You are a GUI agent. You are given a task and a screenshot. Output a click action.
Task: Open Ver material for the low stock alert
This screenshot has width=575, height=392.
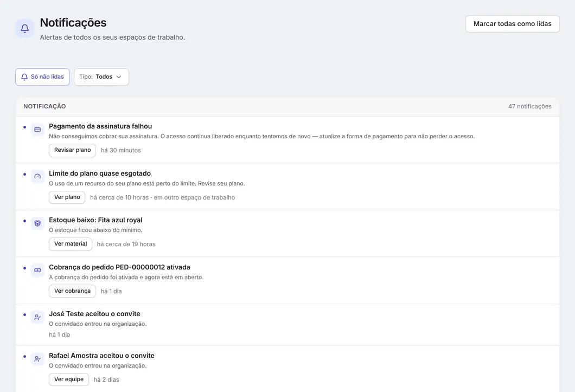[71, 244]
